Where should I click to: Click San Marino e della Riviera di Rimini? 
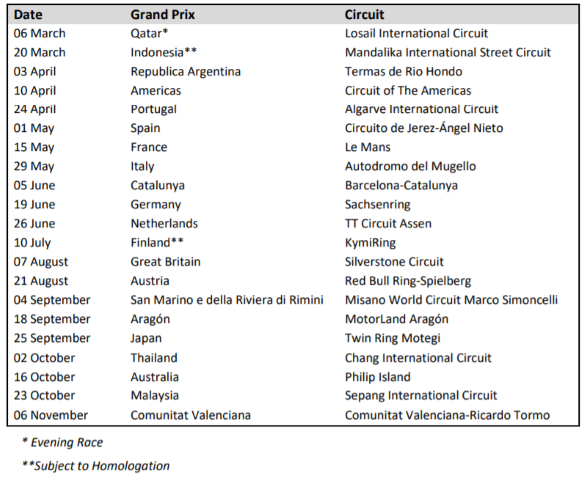tap(227, 300)
